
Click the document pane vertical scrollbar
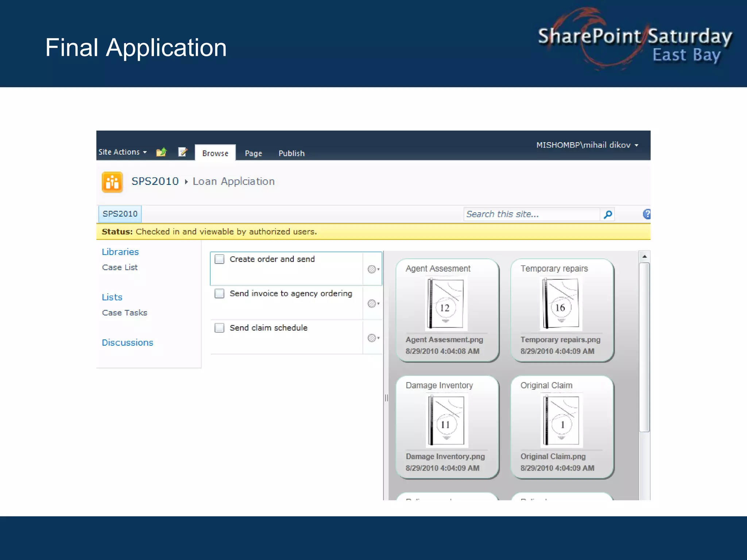click(x=645, y=346)
